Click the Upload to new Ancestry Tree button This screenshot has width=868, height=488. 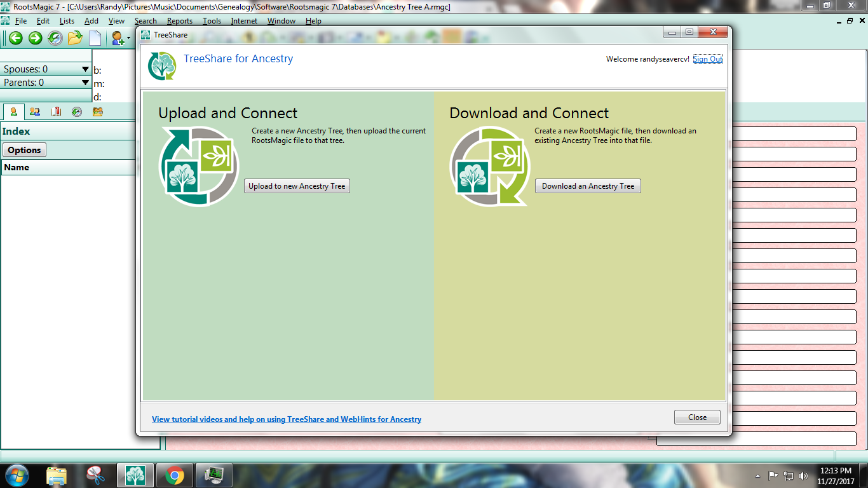[x=297, y=186]
